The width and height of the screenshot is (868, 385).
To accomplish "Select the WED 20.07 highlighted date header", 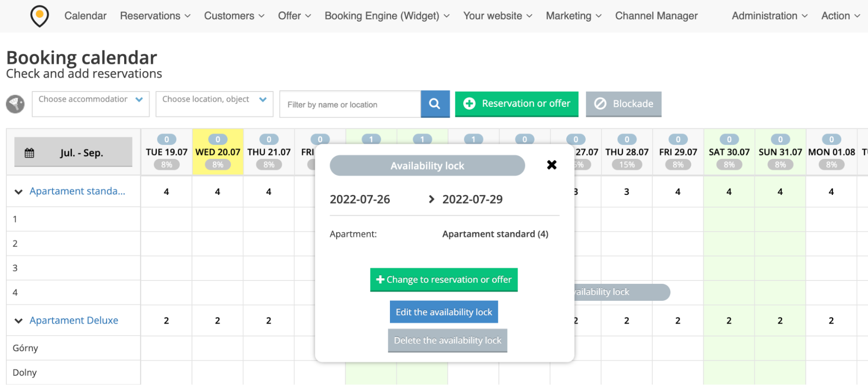I will [218, 152].
